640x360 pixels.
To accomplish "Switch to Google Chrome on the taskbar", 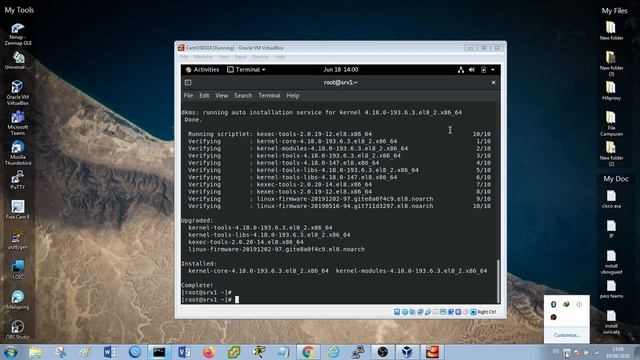I will coord(308,352).
